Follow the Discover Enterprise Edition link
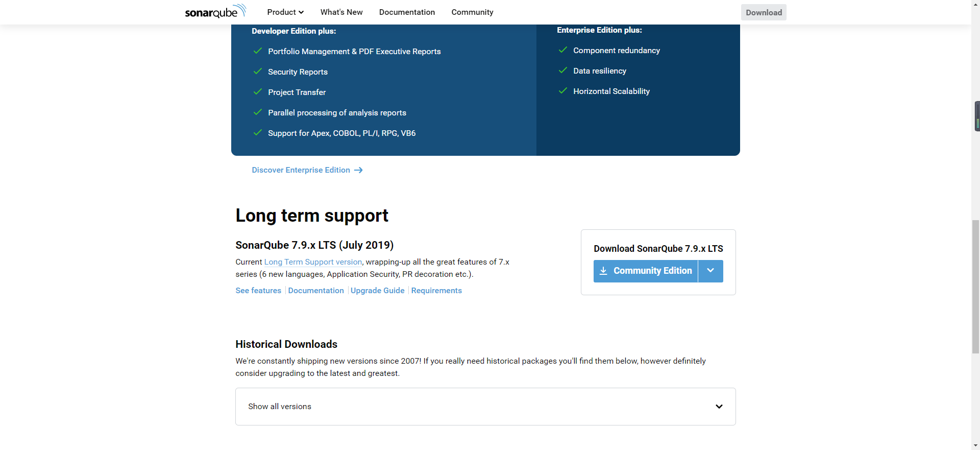 point(307,170)
